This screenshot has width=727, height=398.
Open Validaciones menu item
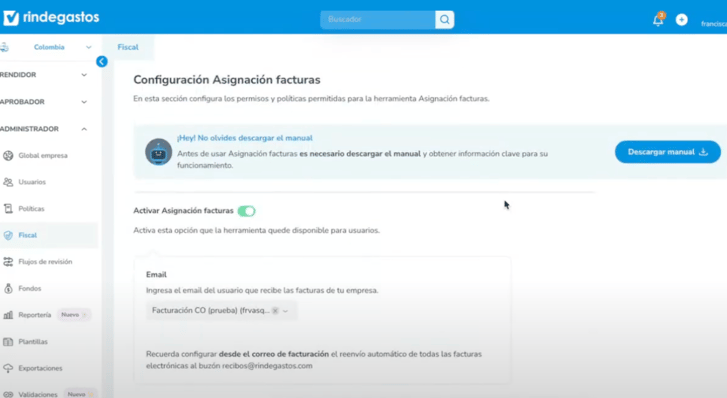[x=38, y=394]
